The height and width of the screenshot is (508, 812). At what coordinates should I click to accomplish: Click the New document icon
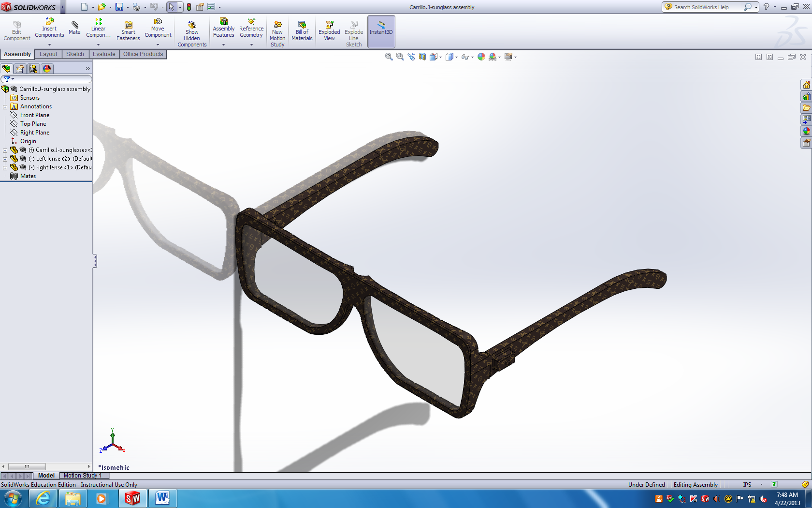coord(84,7)
